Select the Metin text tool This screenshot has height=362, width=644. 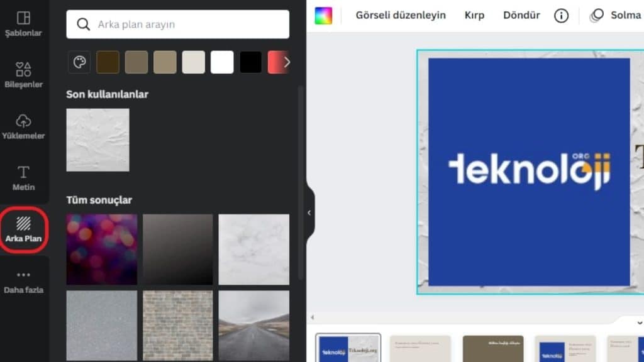click(23, 178)
